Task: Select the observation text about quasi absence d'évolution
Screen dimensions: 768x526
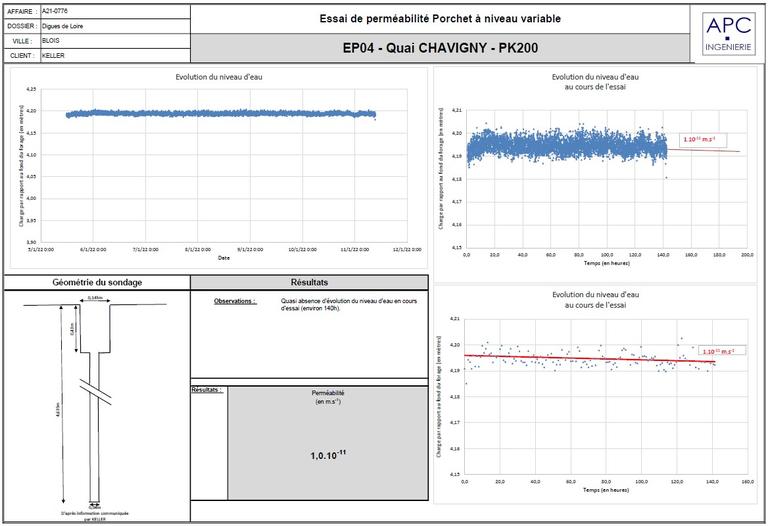Action: coord(349,305)
